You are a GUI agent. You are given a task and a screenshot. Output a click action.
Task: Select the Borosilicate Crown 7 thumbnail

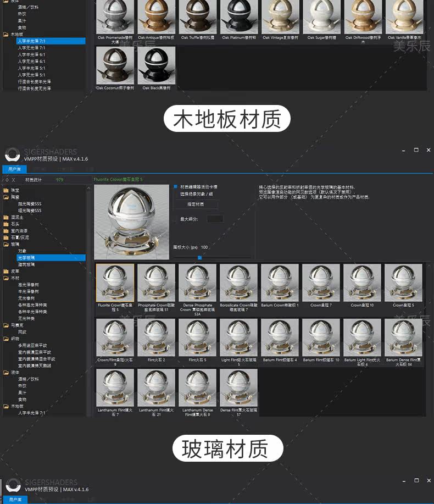[238, 283]
